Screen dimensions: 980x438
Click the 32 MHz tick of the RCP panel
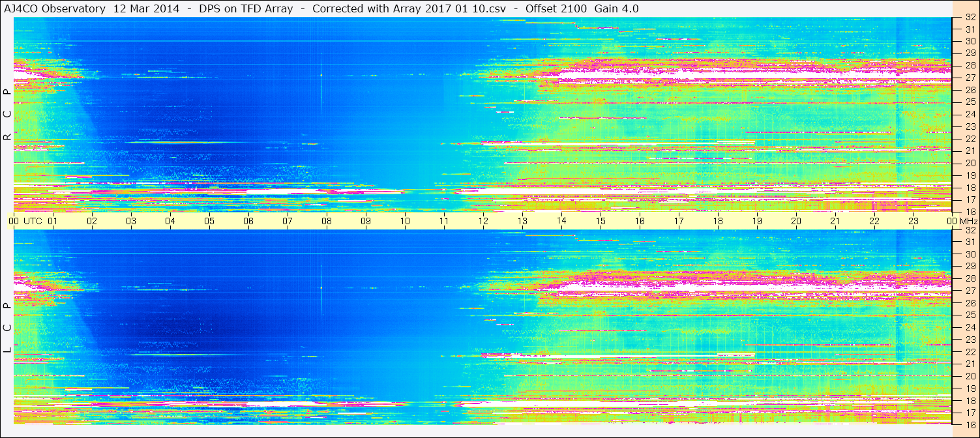(x=970, y=18)
